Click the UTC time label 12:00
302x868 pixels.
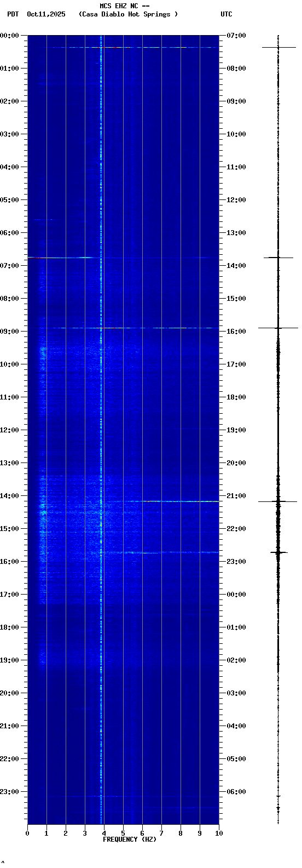[x=236, y=200]
